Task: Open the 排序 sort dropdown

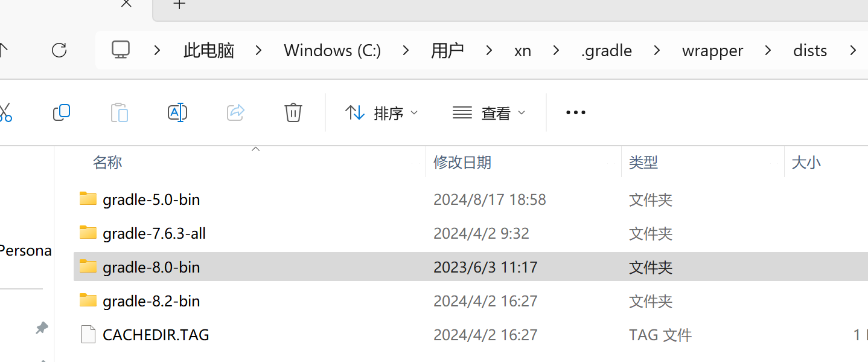Action: coord(381,112)
